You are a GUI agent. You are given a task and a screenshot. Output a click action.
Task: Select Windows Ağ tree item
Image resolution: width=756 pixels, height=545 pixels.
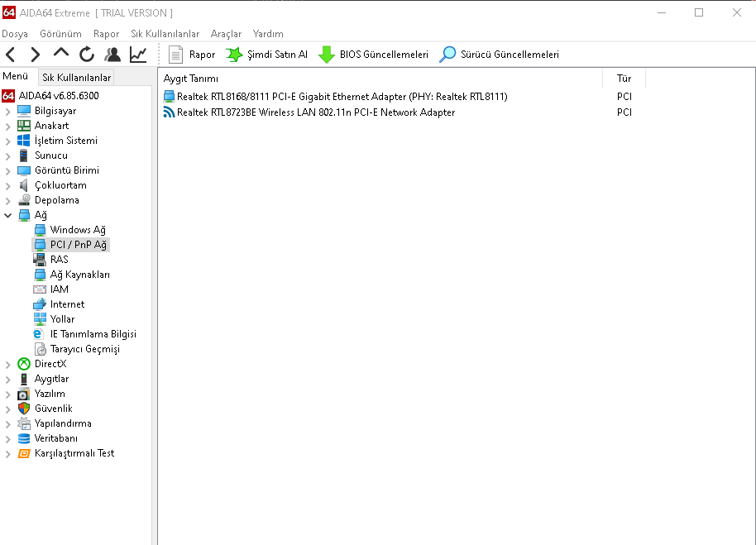tap(78, 230)
